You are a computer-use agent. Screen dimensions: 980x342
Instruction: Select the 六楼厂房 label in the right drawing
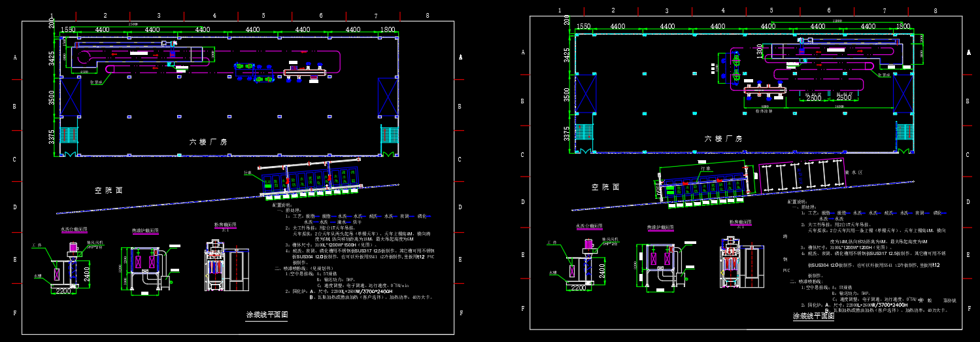(723, 139)
